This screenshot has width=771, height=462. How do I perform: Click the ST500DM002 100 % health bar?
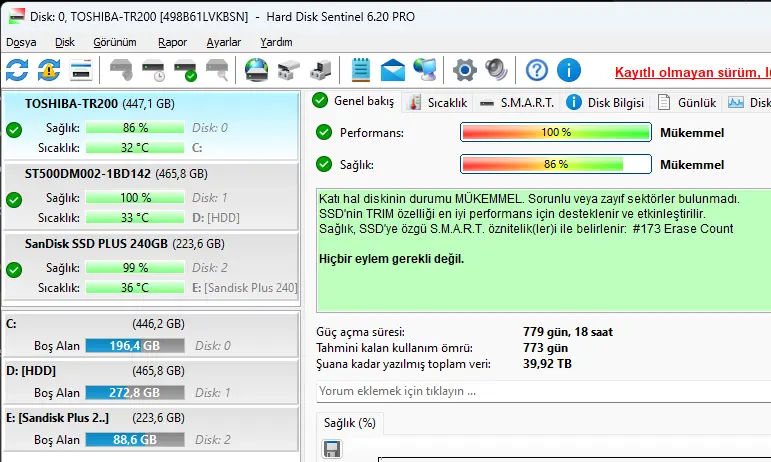(135, 198)
